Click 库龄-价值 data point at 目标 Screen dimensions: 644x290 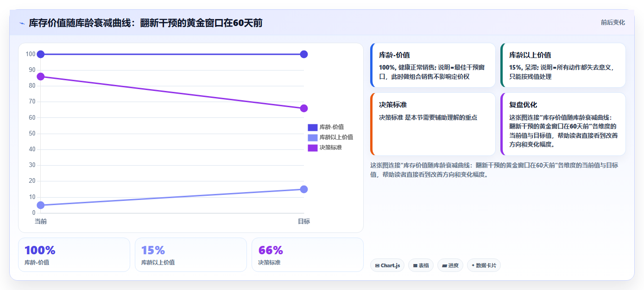click(x=304, y=54)
